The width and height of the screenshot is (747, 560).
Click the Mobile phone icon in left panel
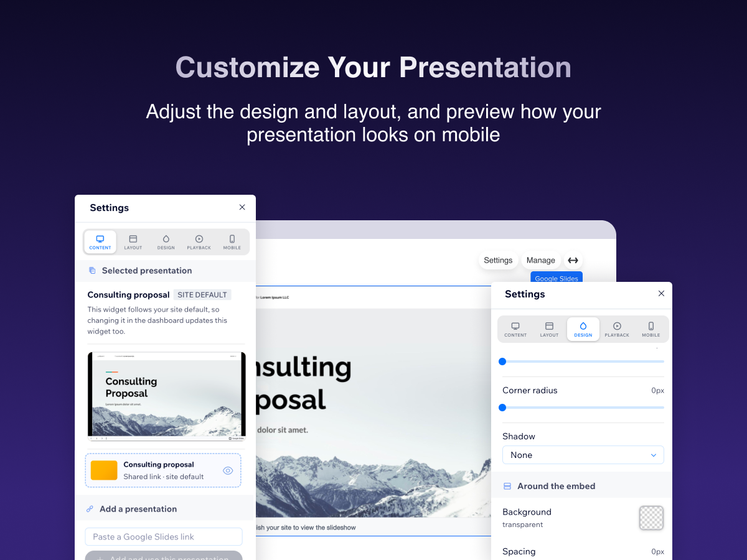(x=232, y=239)
